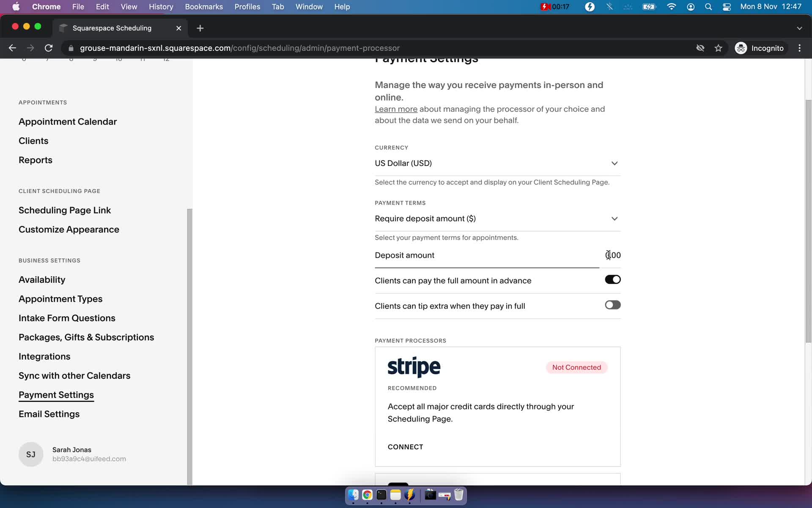The width and height of the screenshot is (812, 508).
Task: Open the Trash in the dock
Action: 458,495
